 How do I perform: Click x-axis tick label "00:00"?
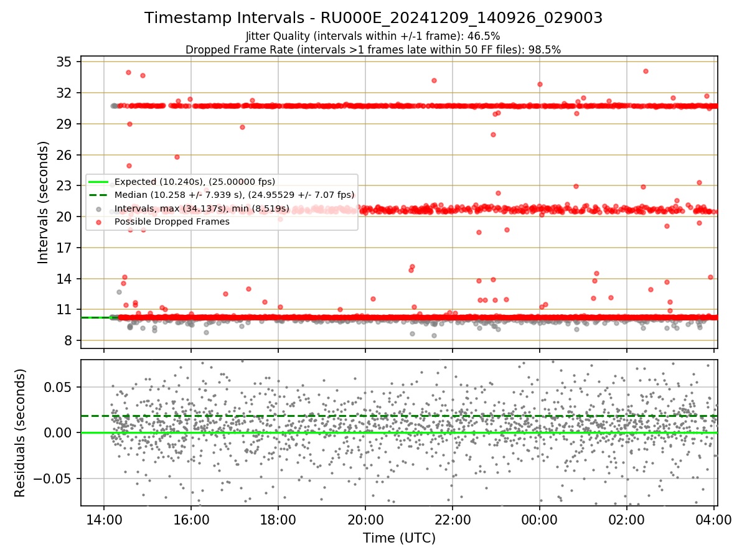(x=539, y=520)
